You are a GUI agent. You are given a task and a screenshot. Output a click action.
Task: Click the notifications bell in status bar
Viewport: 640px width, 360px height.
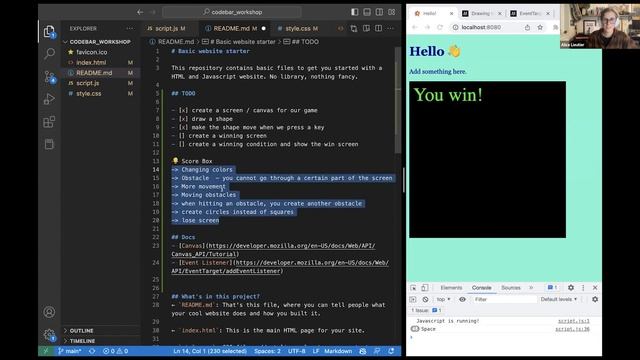(x=391, y=351)
